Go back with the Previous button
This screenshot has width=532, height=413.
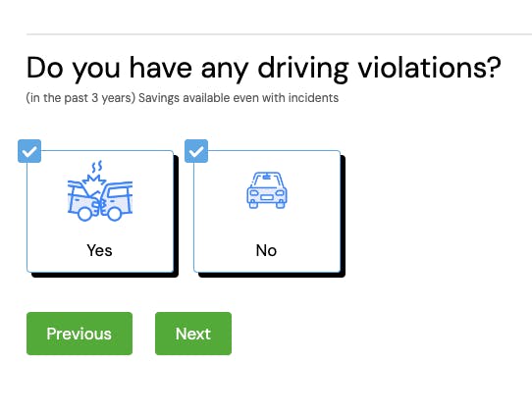click(x=80, y=334)
